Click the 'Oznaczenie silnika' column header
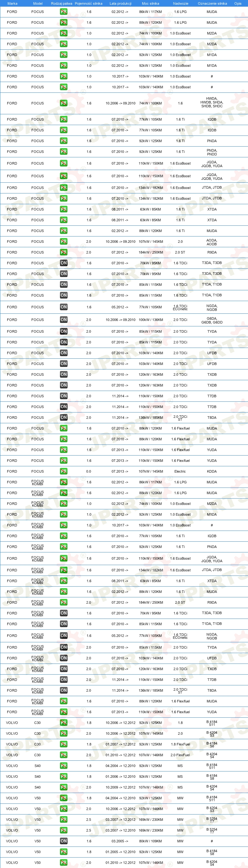Screen dimensions: 248x868 pos(212,3)
